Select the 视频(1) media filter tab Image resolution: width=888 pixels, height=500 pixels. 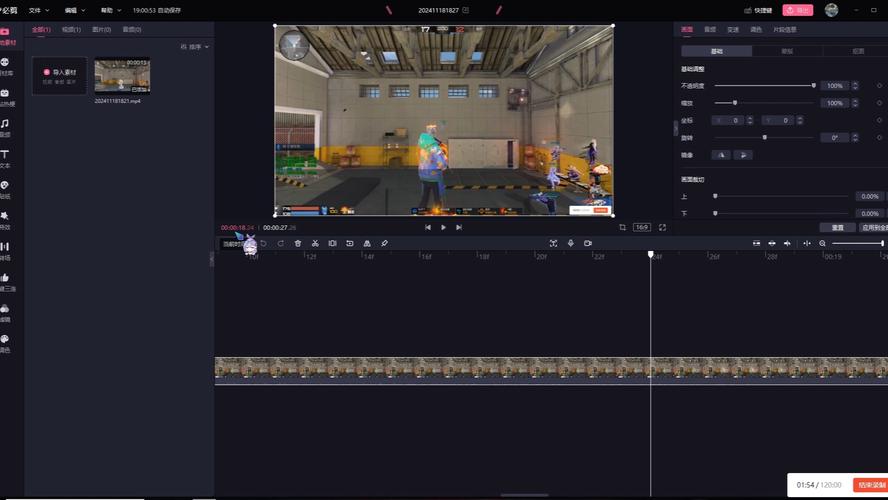click(x=71, y=30)
